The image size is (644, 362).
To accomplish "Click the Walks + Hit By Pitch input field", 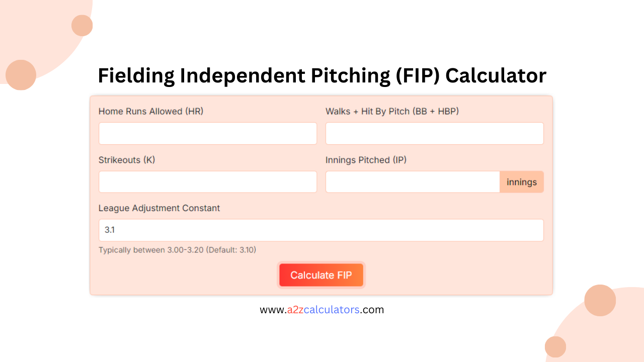I will pyautogui.click(x=434, y=133).
